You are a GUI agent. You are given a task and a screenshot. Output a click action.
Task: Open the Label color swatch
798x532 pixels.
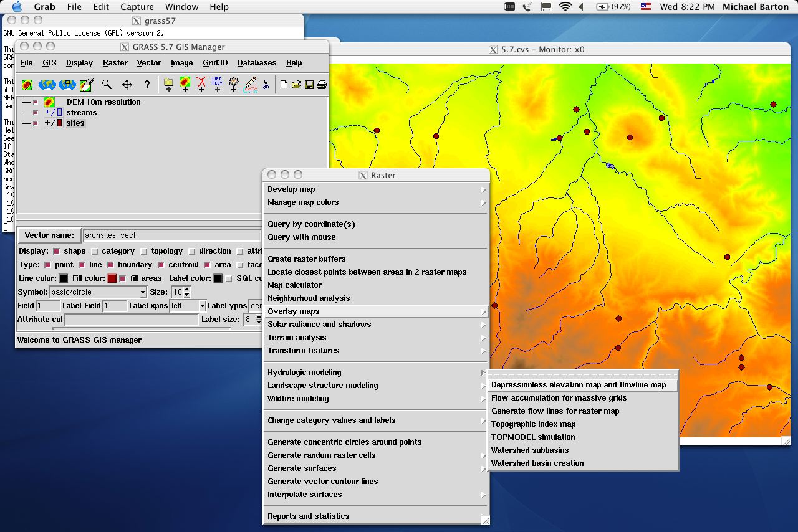(x=218, y=278)
